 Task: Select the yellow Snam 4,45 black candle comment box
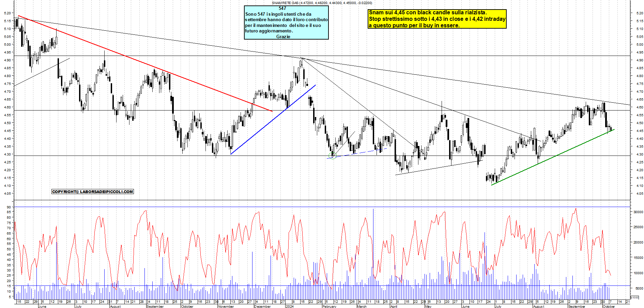(x=437, y=19)
